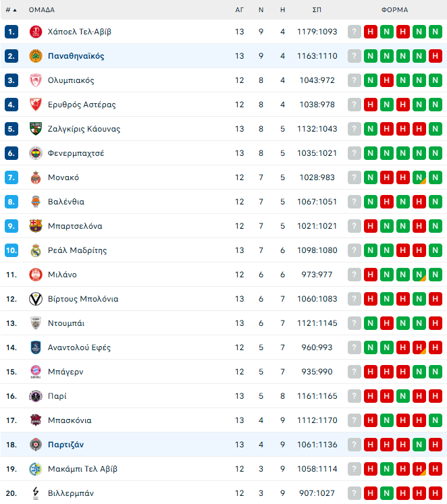
Task: Click the gray upcoming-match badge in Παρί row
Action: (x=354, y=396)
